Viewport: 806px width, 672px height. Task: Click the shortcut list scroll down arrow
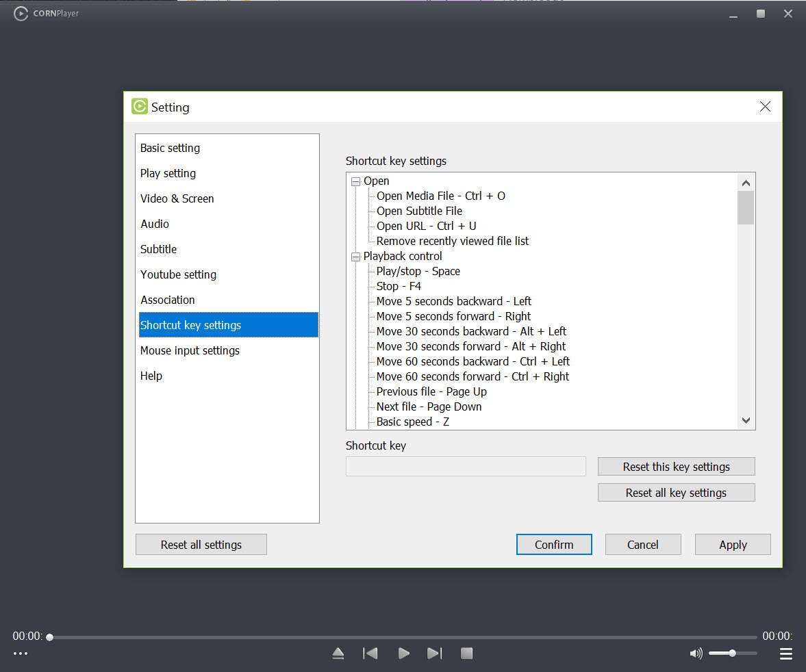(746, 420)
